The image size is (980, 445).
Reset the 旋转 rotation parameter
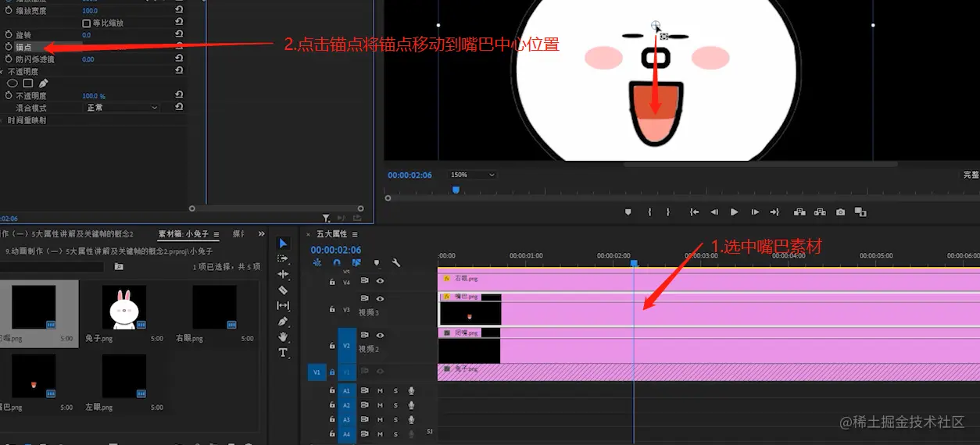coord(179,35)
